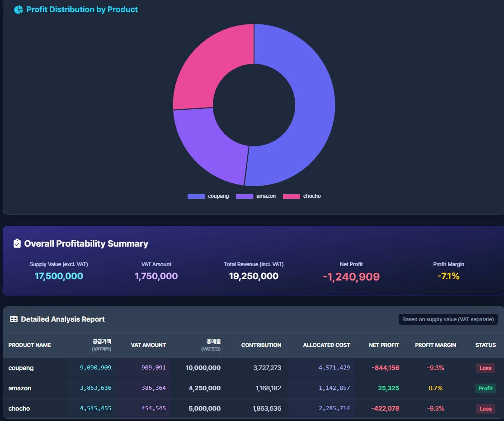This screenshot has width=504, height=421.
Task: Select the Profit badge on the amazon row
Action: [485, 388]
